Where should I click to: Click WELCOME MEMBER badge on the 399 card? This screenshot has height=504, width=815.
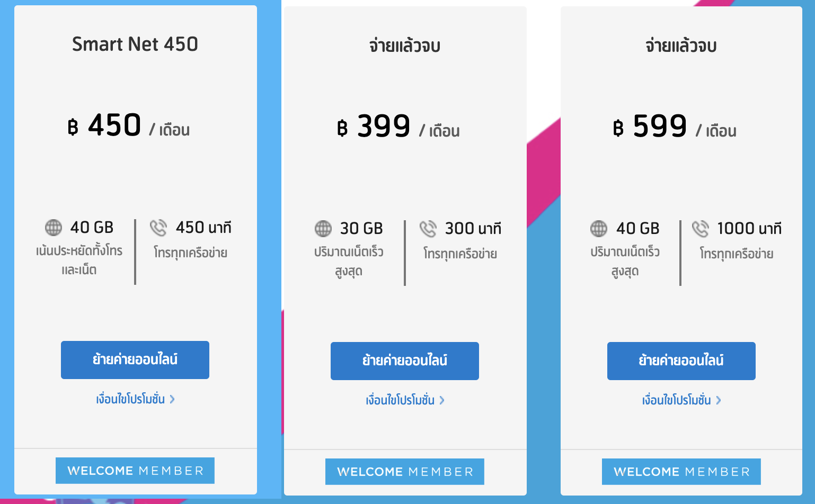tap(405, 472)
